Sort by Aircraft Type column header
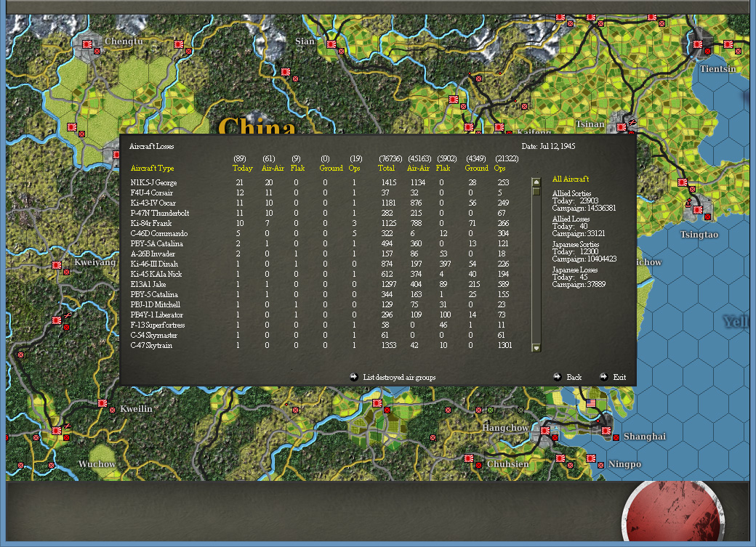The width and height of the screenshot is (756, 547). [152, 169]
